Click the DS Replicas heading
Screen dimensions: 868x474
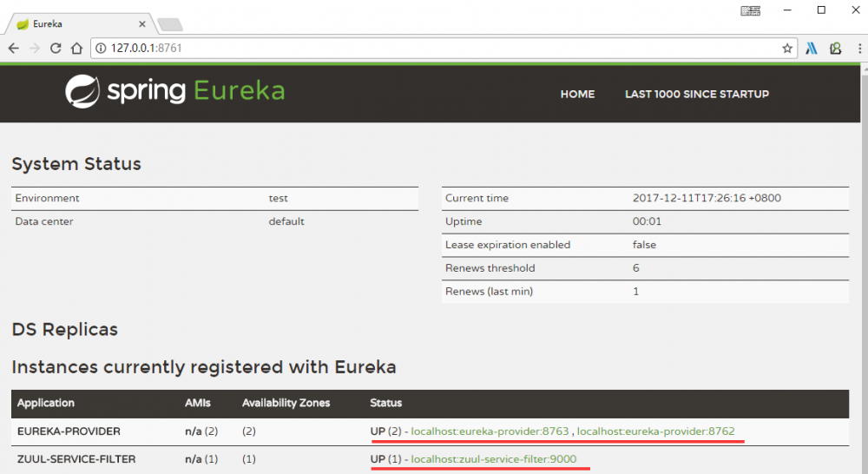65,330
